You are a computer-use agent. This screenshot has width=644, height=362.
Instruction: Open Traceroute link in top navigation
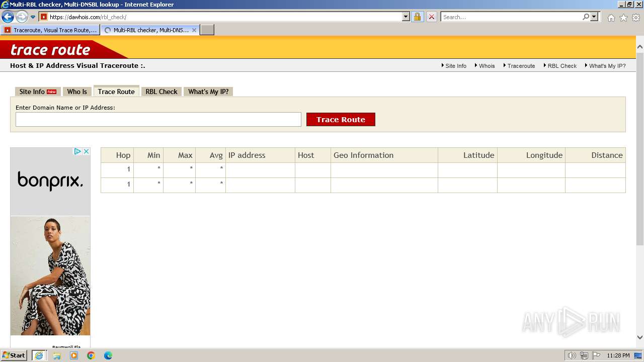[x=521, y=66]
